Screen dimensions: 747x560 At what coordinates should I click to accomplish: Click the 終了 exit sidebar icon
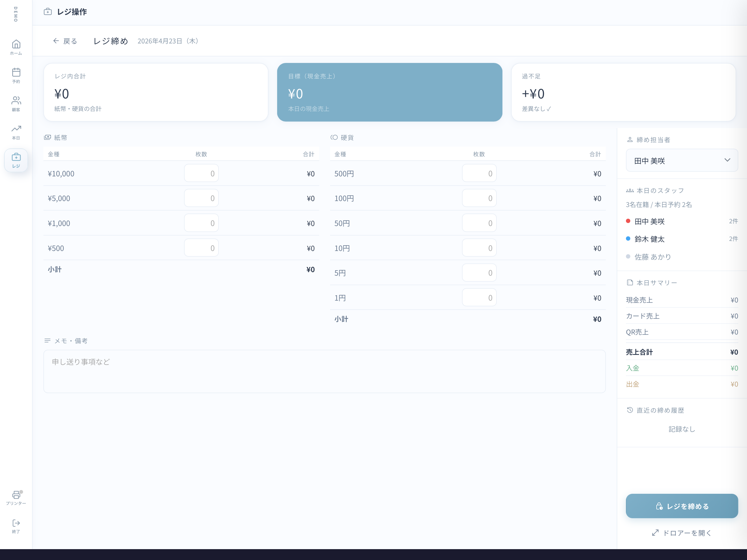point(16,526)
